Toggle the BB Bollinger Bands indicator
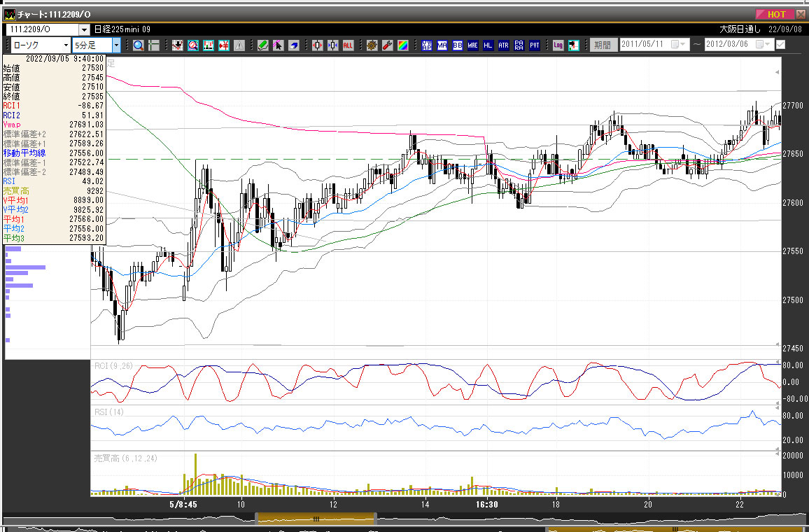This screenshot has height=532, width=809. (x=458, y=45)
